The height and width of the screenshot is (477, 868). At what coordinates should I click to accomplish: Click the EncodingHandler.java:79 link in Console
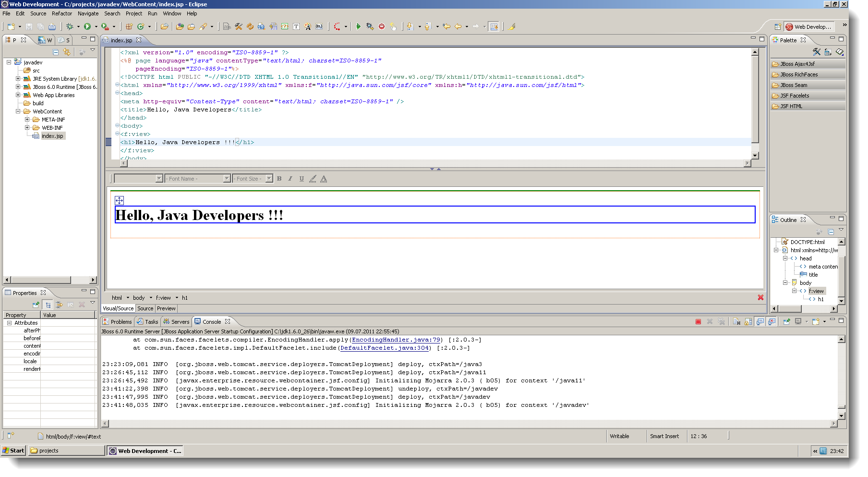(396, 340)
